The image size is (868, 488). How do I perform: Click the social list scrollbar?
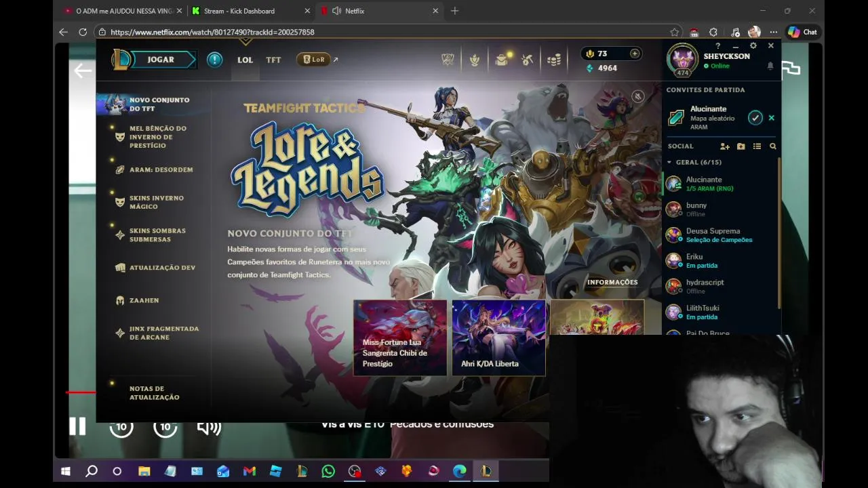(x=778, y=232)
